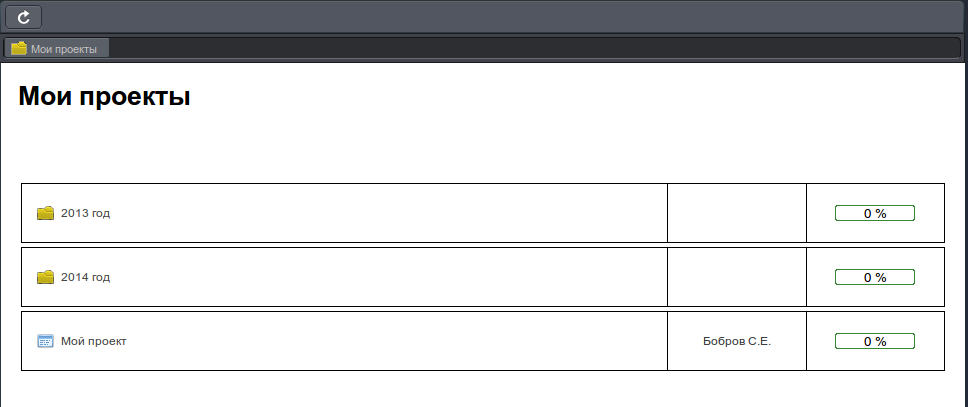This screenshot has height=407, width=968.
Task: Click empty area of the dark breadcrumb bar
Action: tap(531, 48)
